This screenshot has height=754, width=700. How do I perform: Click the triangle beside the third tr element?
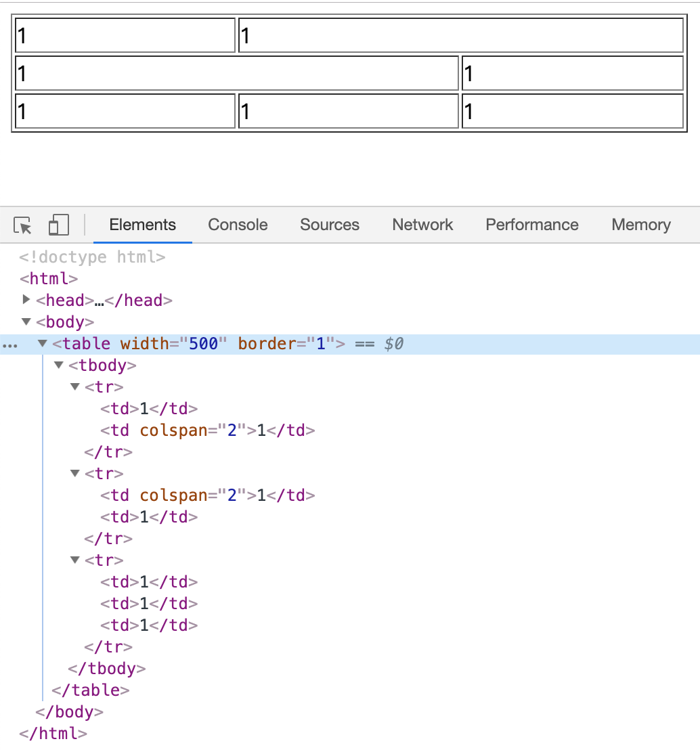pyautogui.click(x=74, y=560)
